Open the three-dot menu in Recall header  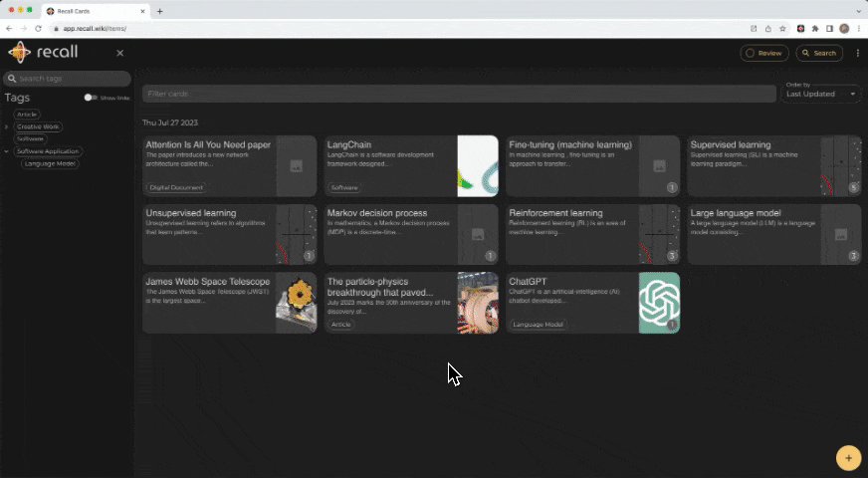(857, 53)
